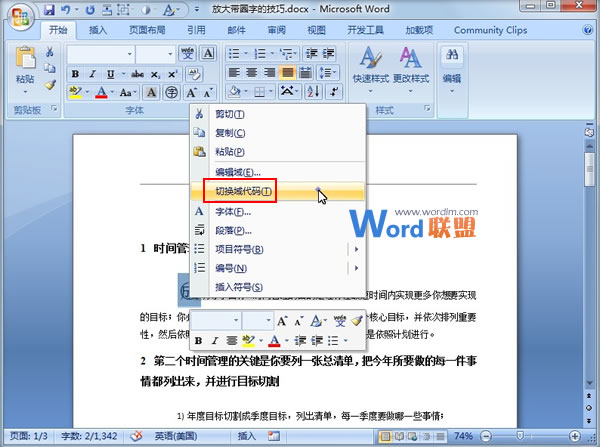Toggle bold in the ribbon
The width and height of the screenshot is (600, 447).
tap(75, 74)
